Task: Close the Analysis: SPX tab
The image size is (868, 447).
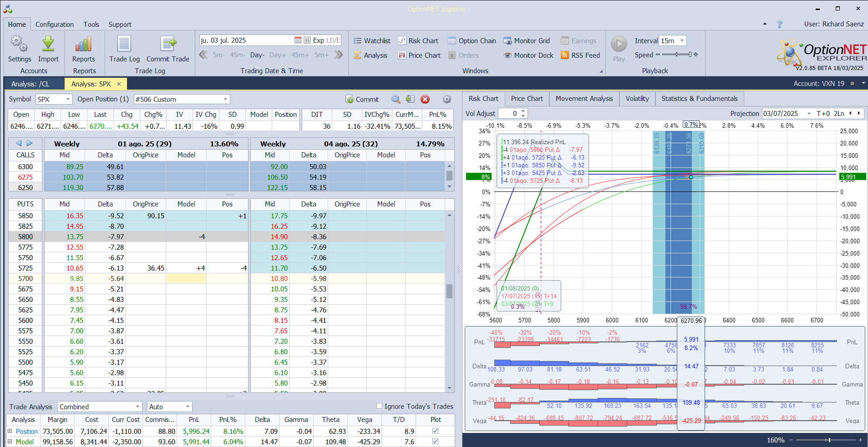Action: (119, 84)
